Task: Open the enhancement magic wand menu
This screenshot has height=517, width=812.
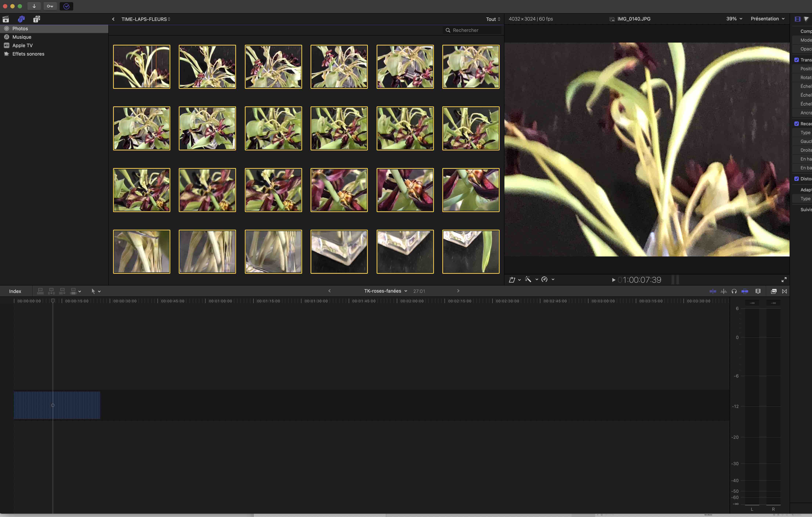Action: point(528,279)
